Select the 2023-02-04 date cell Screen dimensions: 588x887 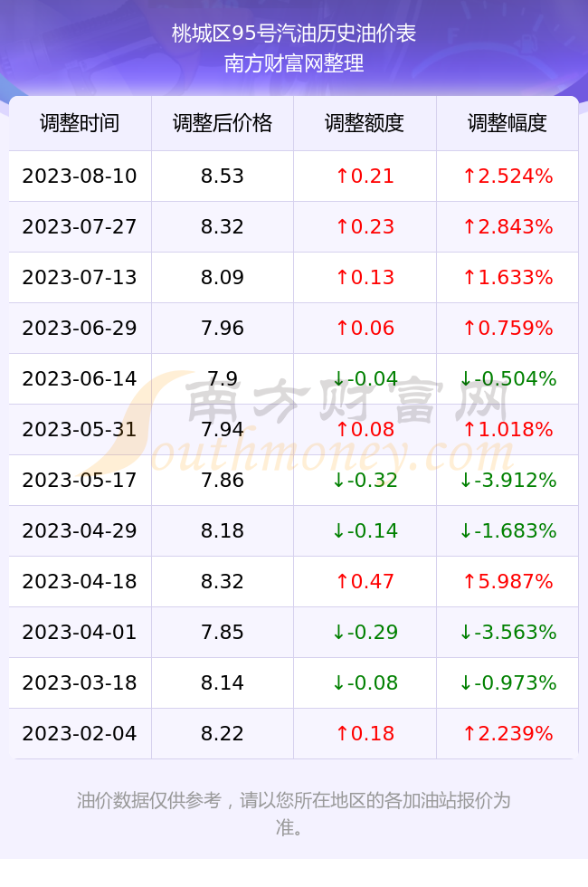point(80,734)
